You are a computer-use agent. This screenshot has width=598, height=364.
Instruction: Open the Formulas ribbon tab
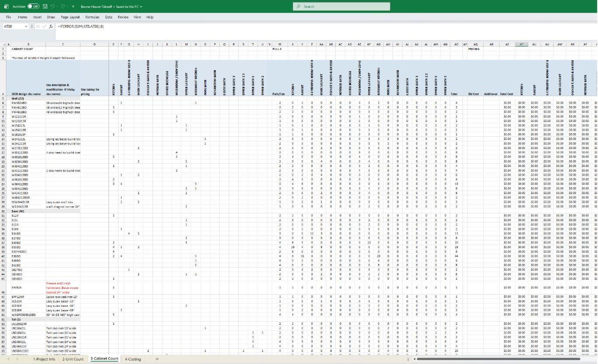click(x=92, y=17)
